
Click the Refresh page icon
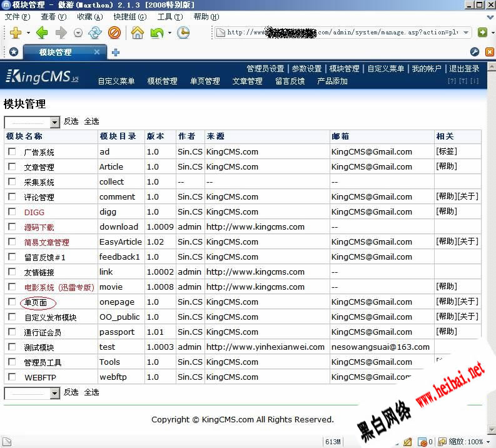coord(95,33)
